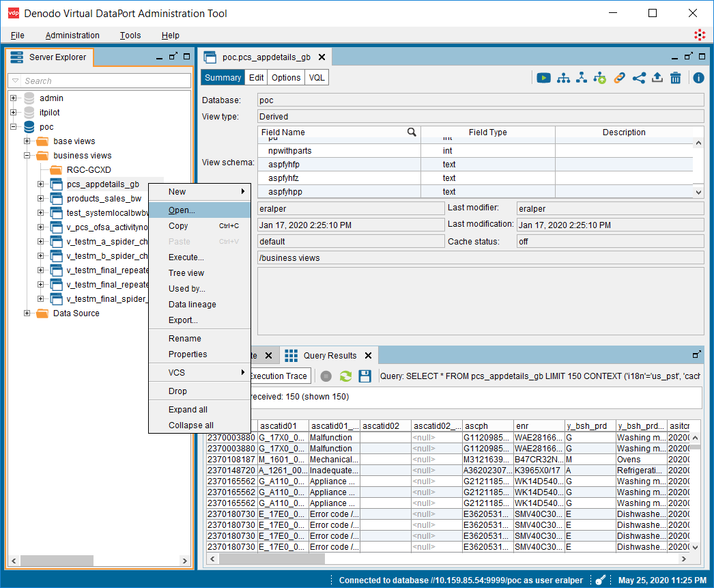
Task: Click the Server Explorer search field
Action: point(106,81)
